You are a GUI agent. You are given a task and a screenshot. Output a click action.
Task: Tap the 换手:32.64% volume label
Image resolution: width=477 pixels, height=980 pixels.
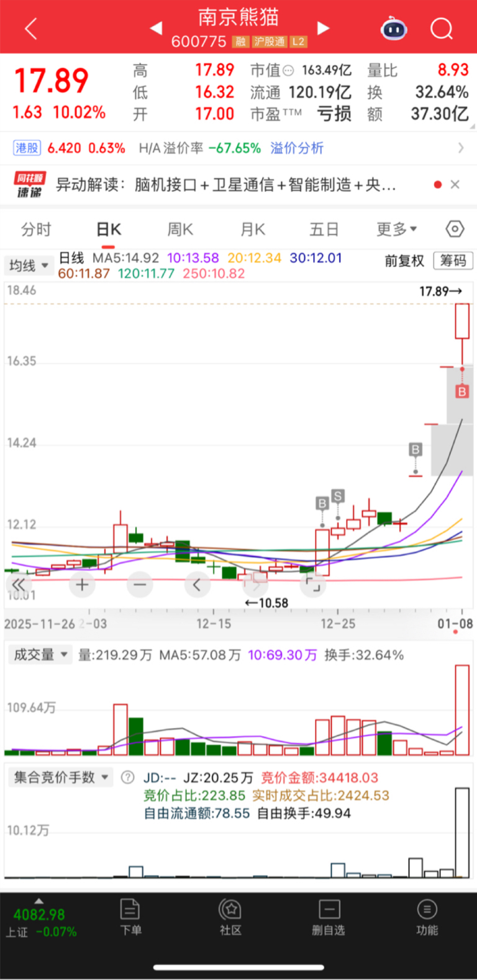pyautogui.click(x=364, y=655)
